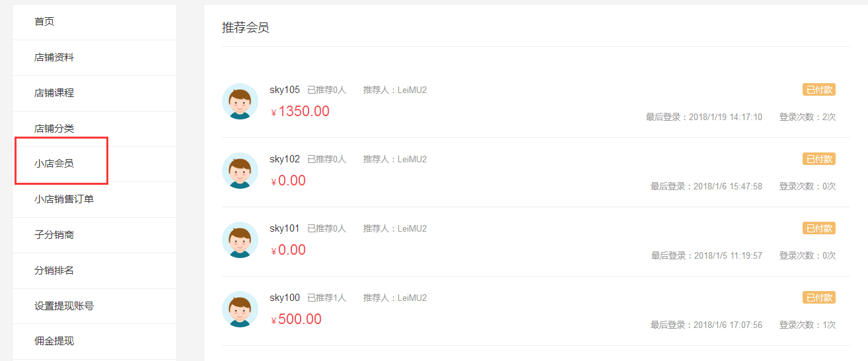
Task: Go to 店铺资料 in the sidebar
Action: tap(94, 57)
